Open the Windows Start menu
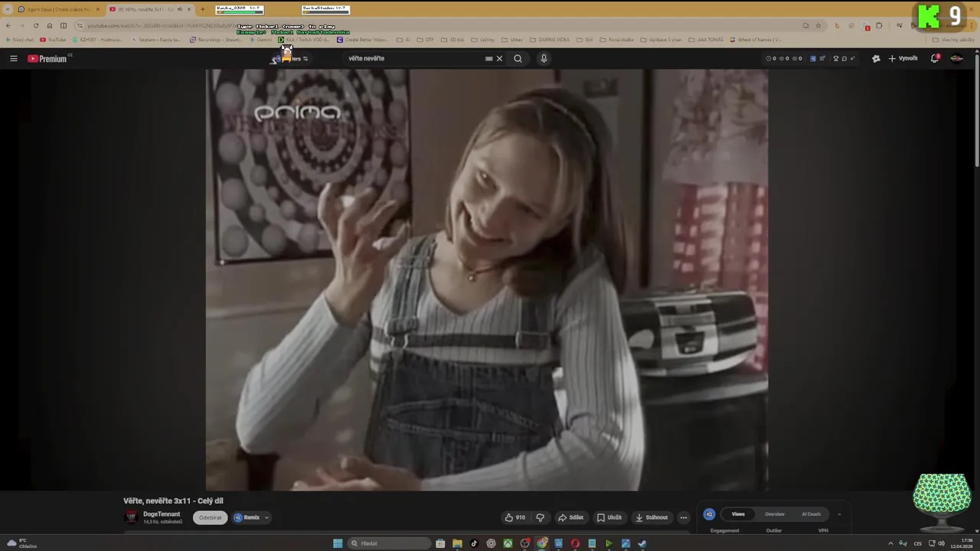 338,543
